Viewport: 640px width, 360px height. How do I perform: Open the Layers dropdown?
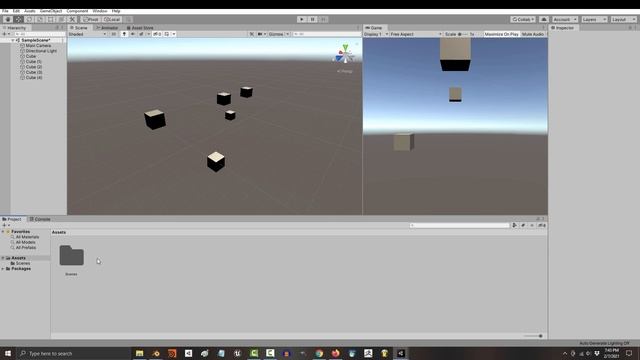(594, 19)
